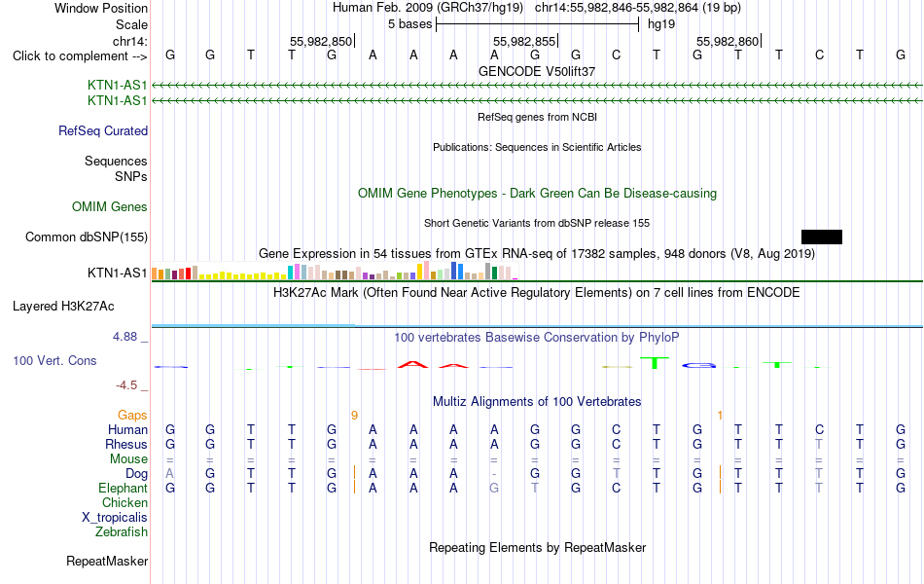Click the first red A PhyloP letter
924x584 pixels.
click(412, 365)
